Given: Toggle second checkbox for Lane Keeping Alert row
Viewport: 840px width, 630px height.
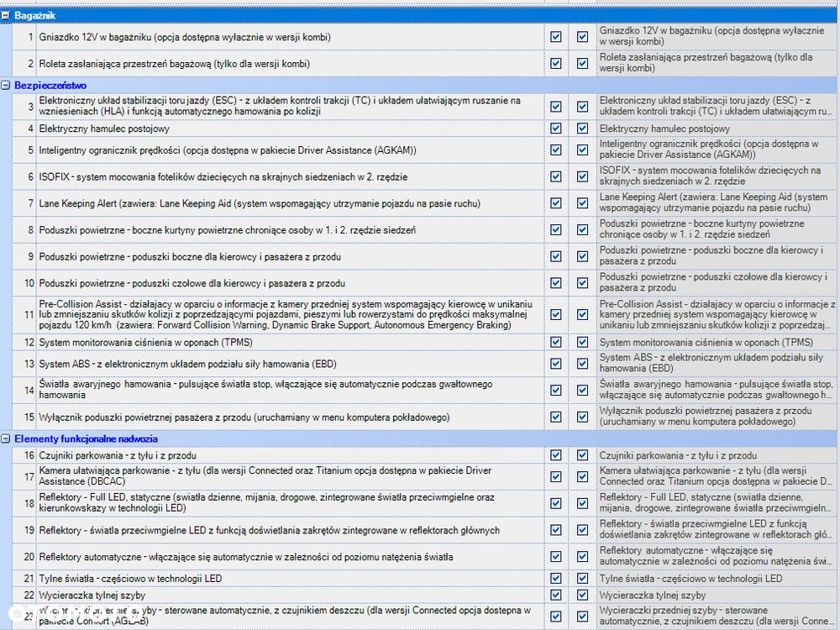Looking at the screenshot, I should 582,203.
